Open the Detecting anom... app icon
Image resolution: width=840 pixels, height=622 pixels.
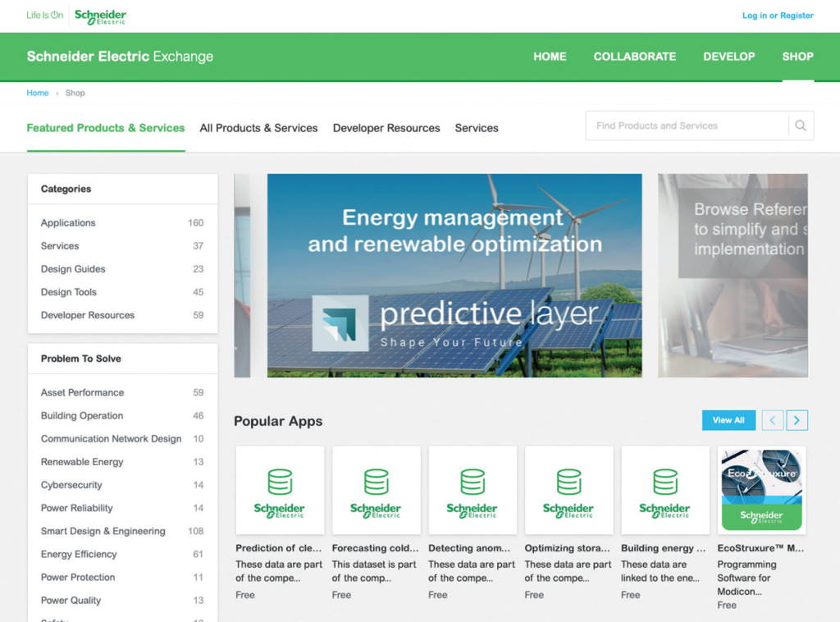pos(472,491)
